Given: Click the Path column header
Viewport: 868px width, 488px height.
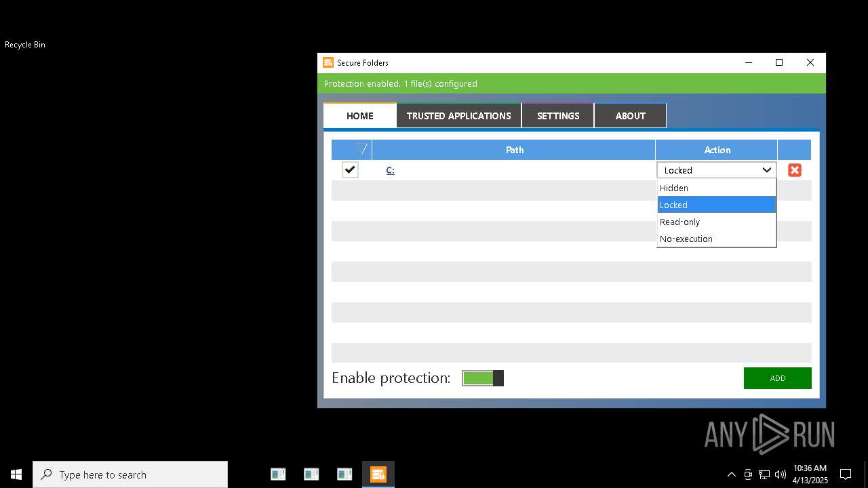Looking at the screenshot, I should pos(514,150).
